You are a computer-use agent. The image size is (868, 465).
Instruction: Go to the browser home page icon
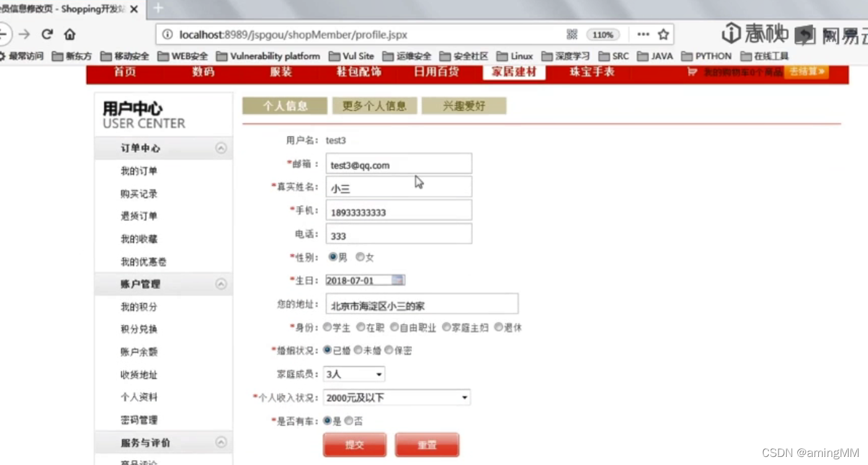click(x=70, y=34)
